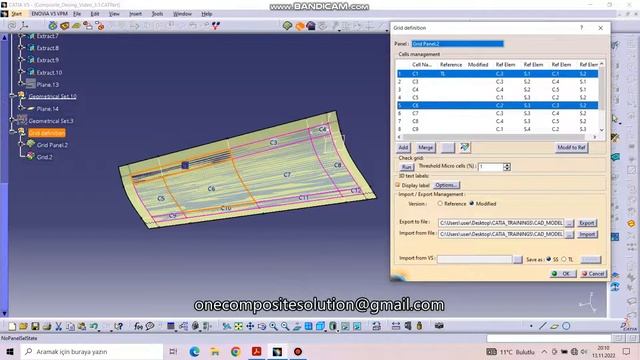640x360 pixels.
Task: Click the New document icon in bottom toolbar
Action: click(x=12, y=326)
